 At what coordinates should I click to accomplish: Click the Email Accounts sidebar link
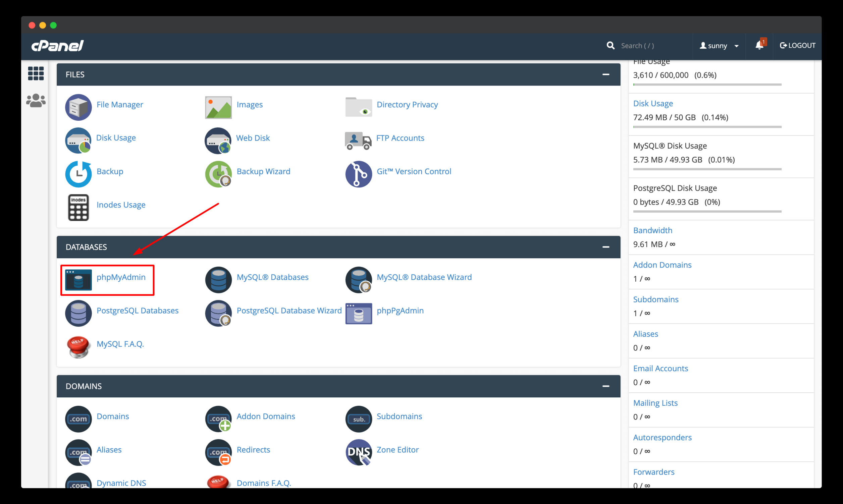point(660,368)
